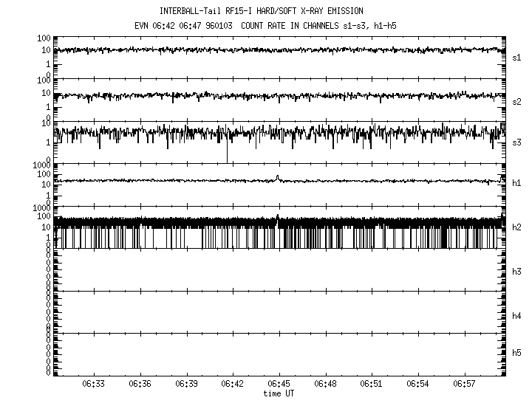This screenshot has height=406, width=532.
Task: Select the s3 channel label
Action: (517, 142)
